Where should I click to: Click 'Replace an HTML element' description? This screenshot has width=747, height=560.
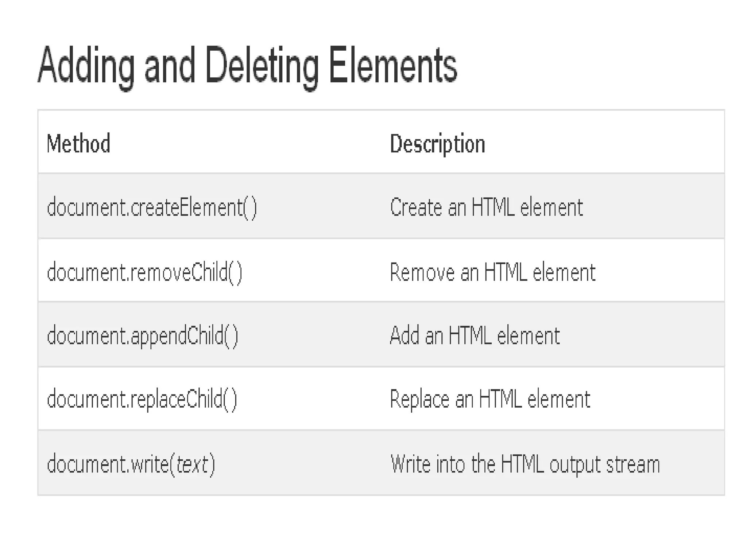pyautogui.click(x=490, y=400)
